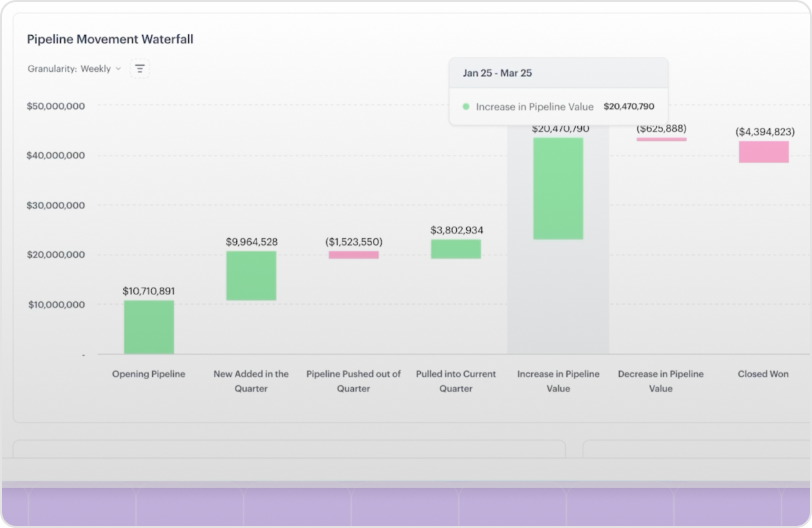Image resolution: width=812 pixels, height=528 pixels.
Task: Select the Opening Pipeline green bar
Action: tap(149, 327)
